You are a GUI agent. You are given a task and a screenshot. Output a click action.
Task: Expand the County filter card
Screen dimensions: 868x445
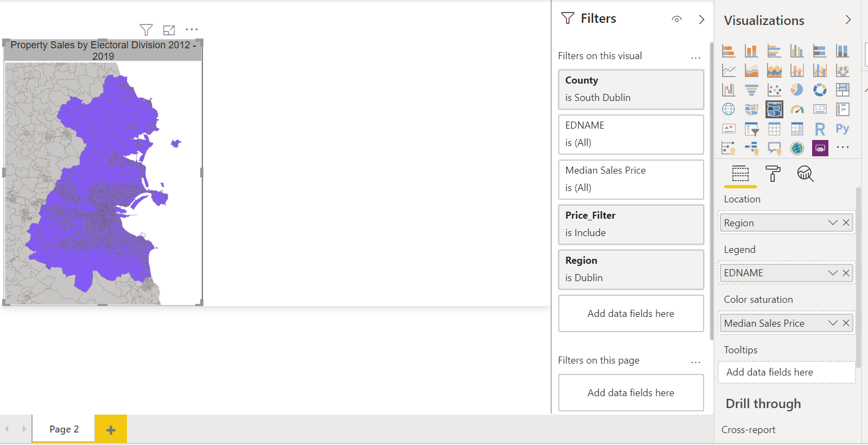[631, 90]
